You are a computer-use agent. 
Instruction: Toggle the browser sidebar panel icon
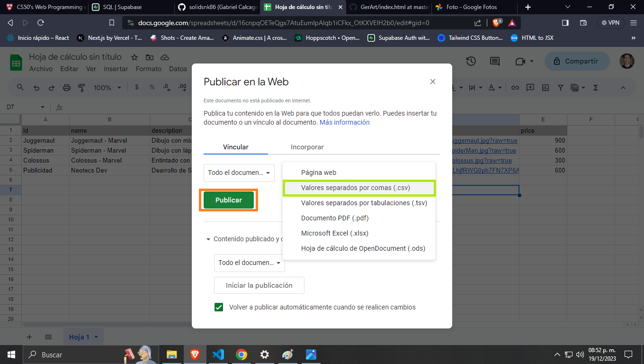565,22
